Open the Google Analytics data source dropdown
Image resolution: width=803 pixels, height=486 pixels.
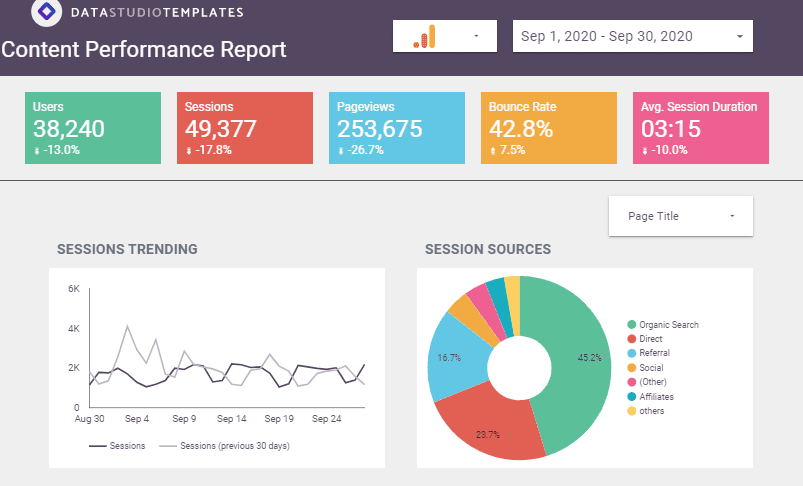coord(445,36)
